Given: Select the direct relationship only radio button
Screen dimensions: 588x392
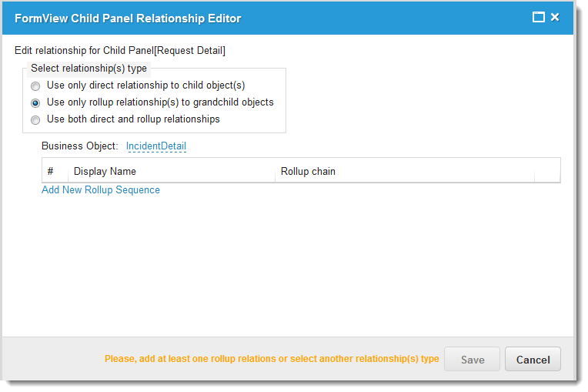Looking at the screenshot, I should (x=35, y=86).
